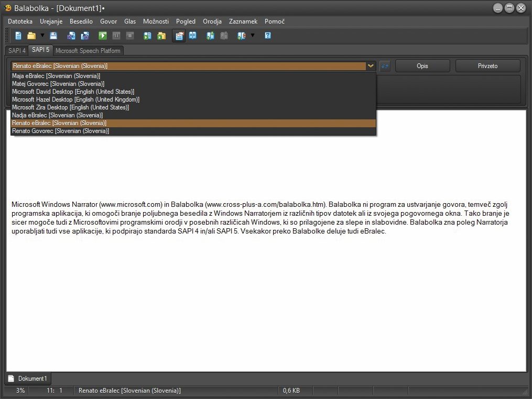The height and width of the screenshot is (399, 532).
Task: Click the named bookmarks icon
Action: (x=241, y=36)
